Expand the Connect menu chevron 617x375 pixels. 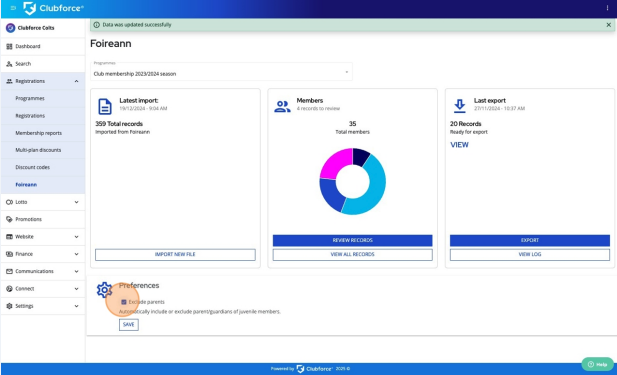76,289
